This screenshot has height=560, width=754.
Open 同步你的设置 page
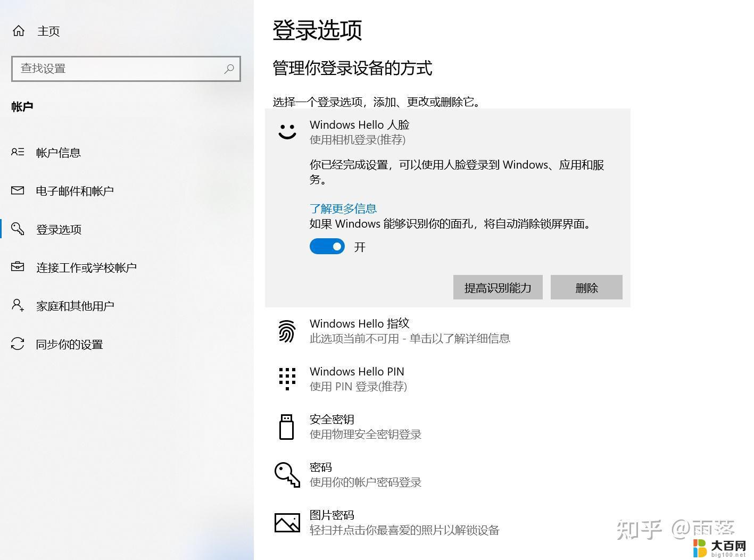point(70,344)
